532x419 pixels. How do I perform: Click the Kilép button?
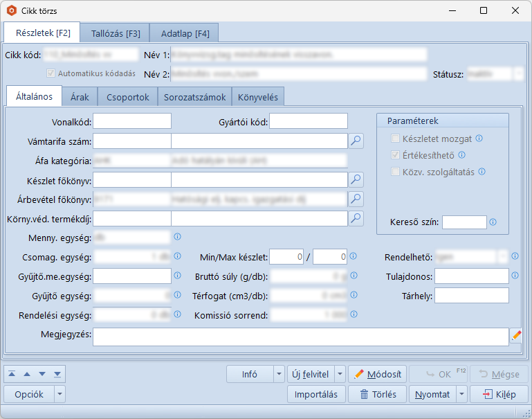(x=499, y=394)
